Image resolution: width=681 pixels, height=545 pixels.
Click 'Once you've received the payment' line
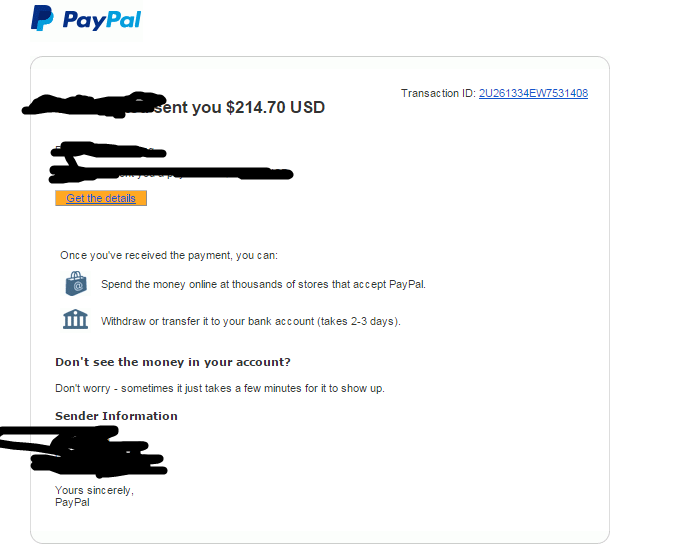coord(169,255)
